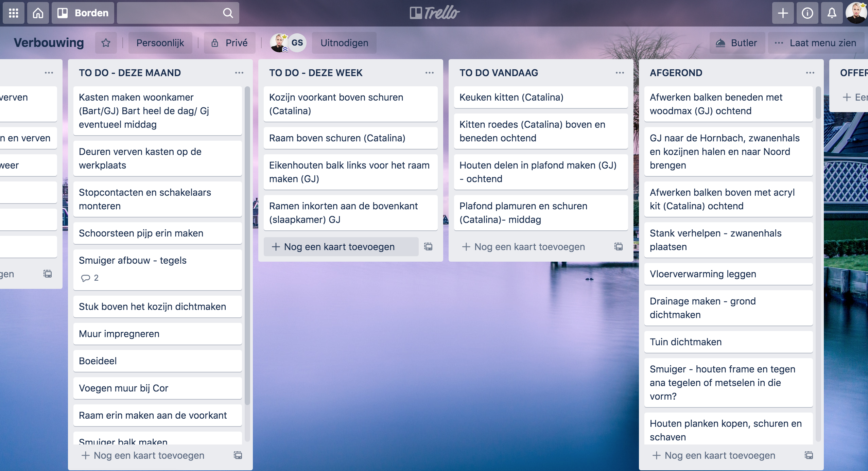868x471 pixels.
Task: Open the information icon in header
Action: 807,13
